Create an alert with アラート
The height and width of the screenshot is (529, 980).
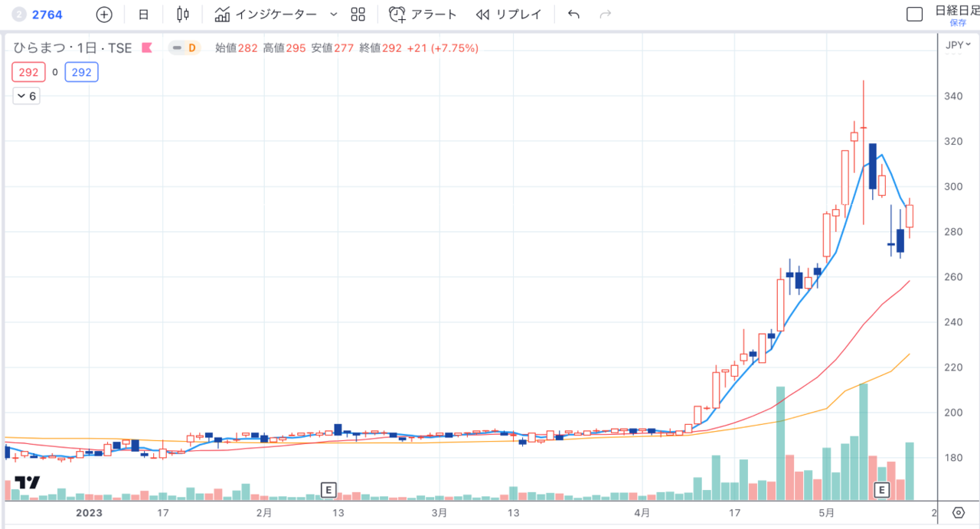click(423, 15)
